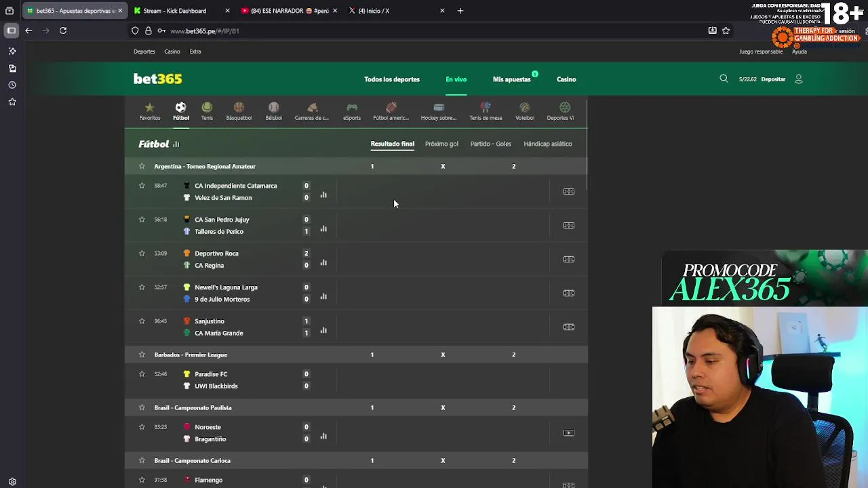Open browser history from the sidebar clock icon

point(12,85)
